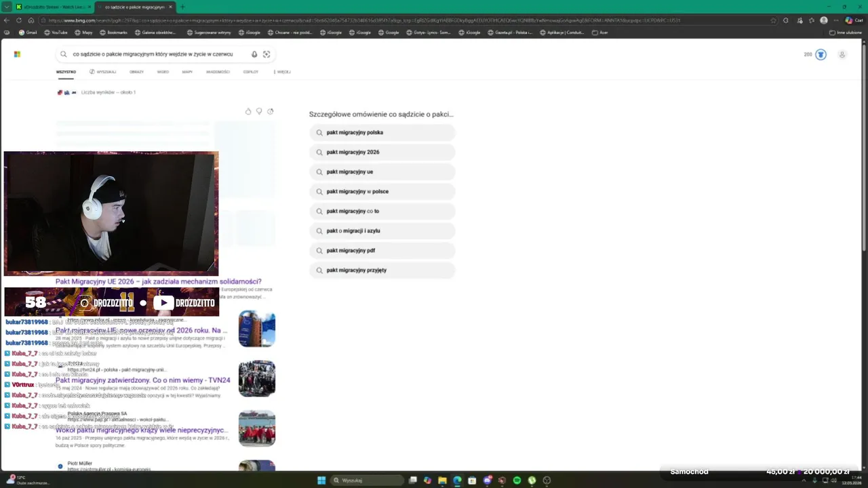Viewport: 868px width, 488px height.
Task: Open the Bing account profile icon
Action: tap(842, 54)
